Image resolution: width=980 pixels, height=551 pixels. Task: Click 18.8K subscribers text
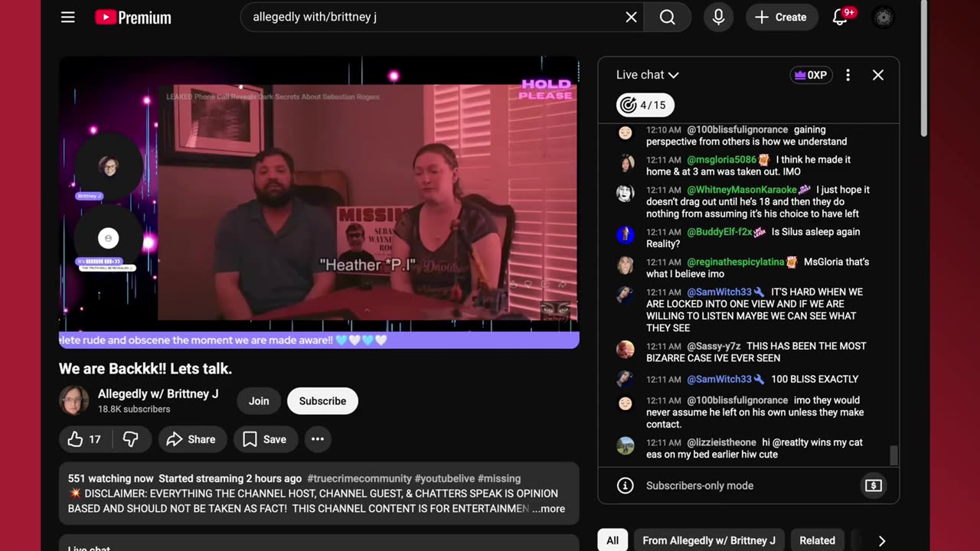(x=134, y=409)
